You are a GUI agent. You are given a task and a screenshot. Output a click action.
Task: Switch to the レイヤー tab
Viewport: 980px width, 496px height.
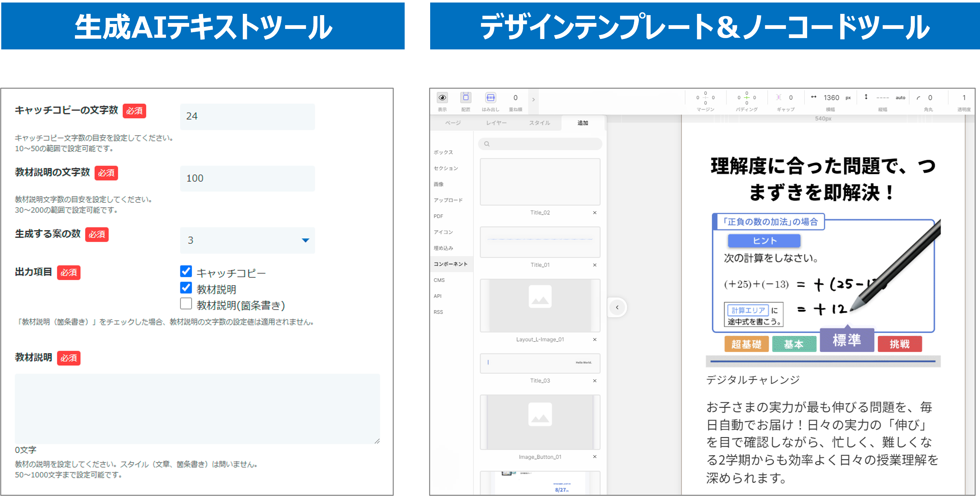496,123
